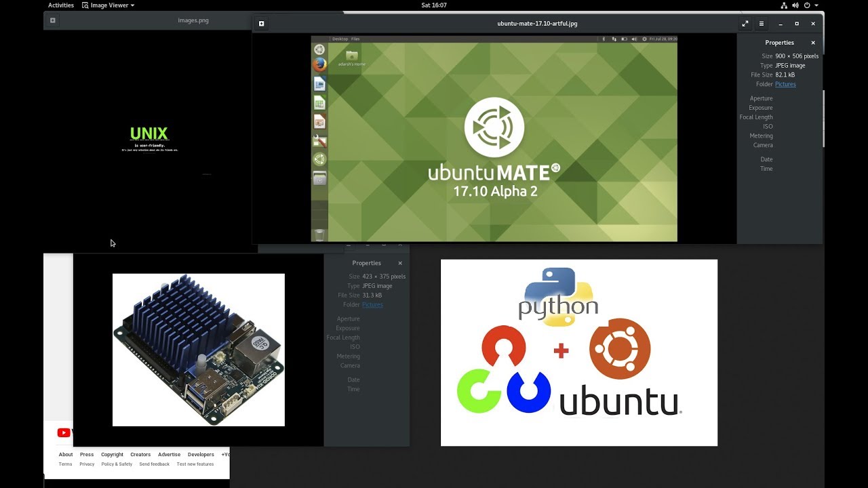This screenshot has height=488, width=868.
Task: Open the Pictures folder link in ubuntu-mate Properties
Action: [785, 84]
